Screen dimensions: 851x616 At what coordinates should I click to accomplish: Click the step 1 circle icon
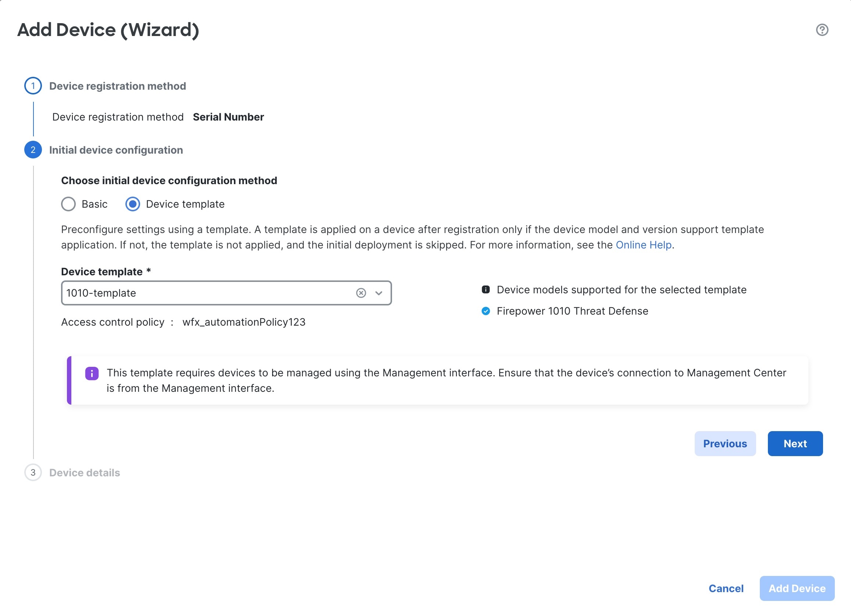point(33,86)
